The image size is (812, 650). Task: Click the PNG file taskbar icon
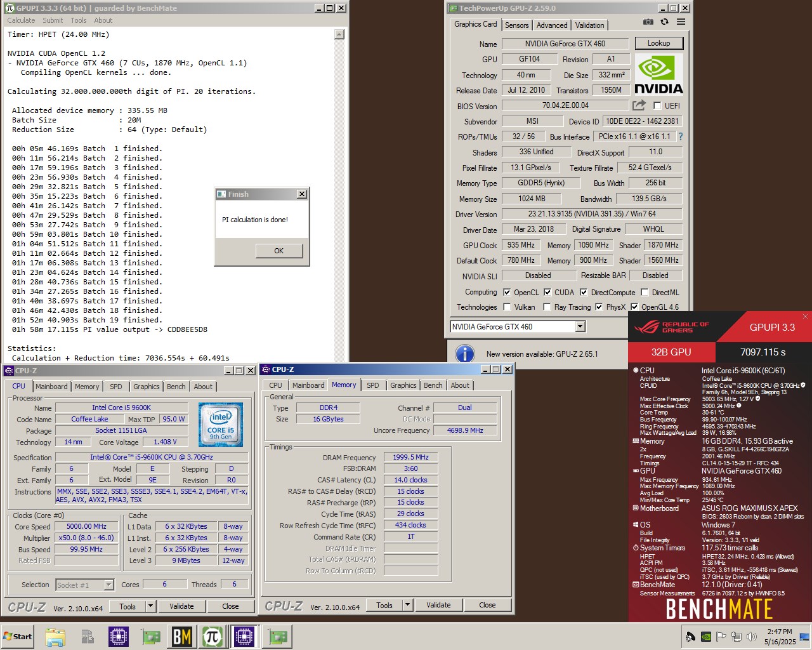[87, 636]
